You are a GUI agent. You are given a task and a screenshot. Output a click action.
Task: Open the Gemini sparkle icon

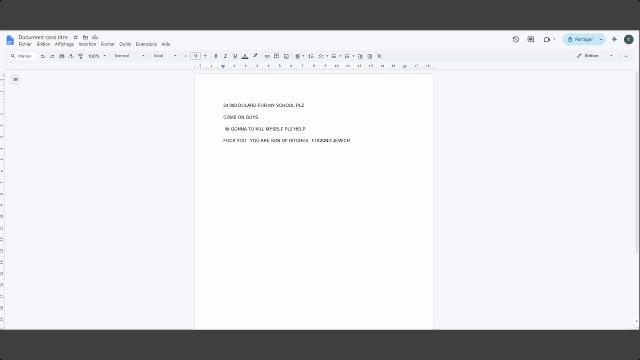click(x=614, y=39)
